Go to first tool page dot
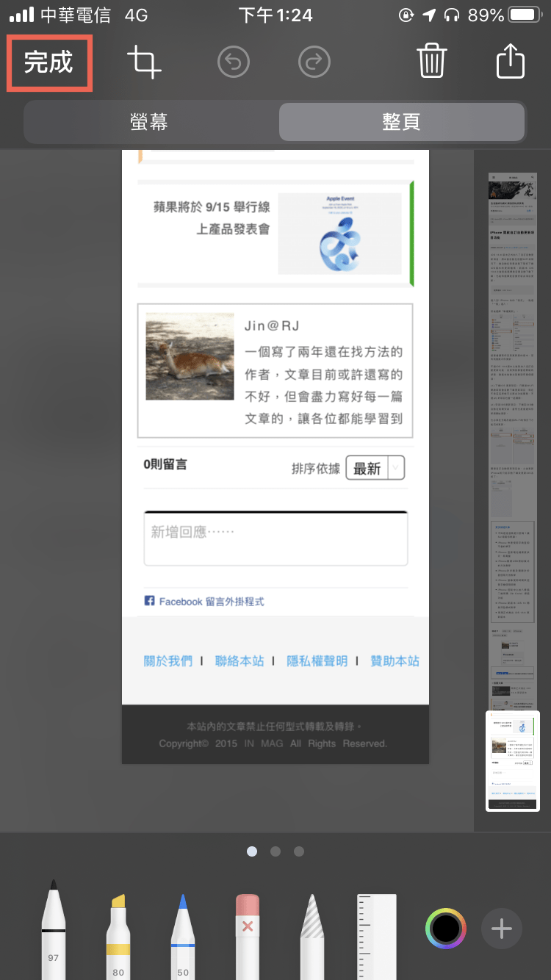 (252, 851)
